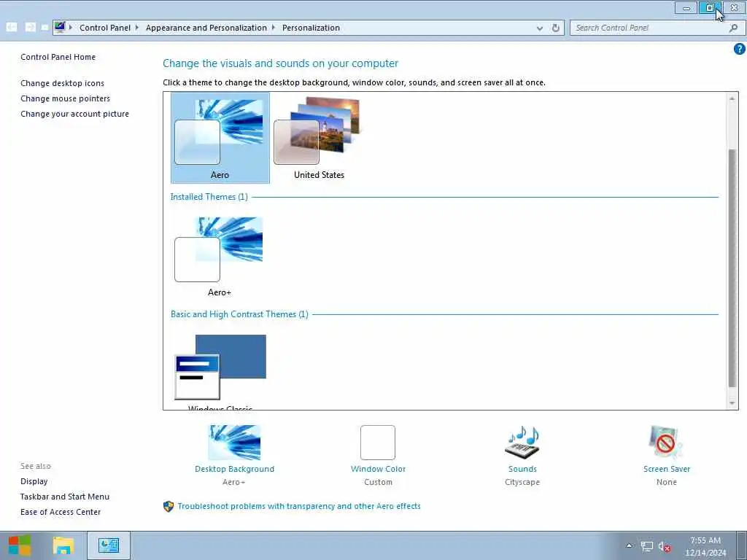Select the Aero theme thumbnail

(x=220, y=138)
